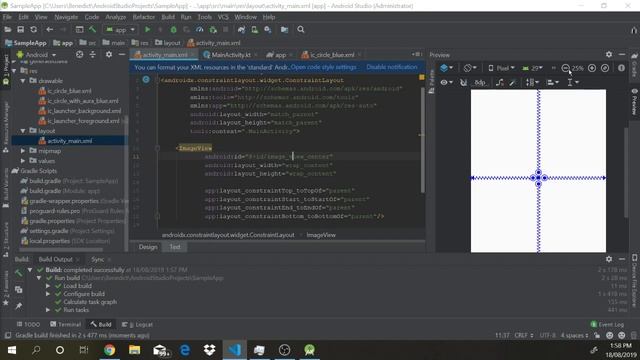The width and height of the screenshot is (640, 360).
Task: Click the Infer Constraints magic wand icon
Action: (513, 82)
